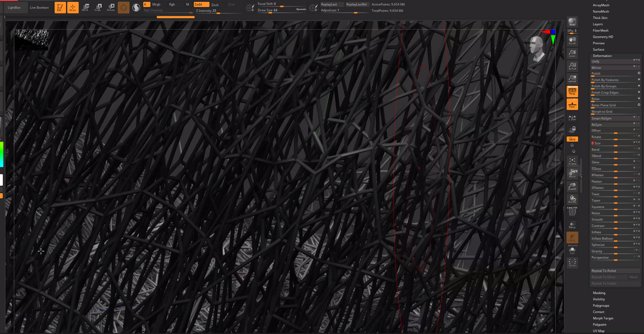This screenshot has width=644, height=334.
Task: Activate the Scale transform tool
Action: (98, 8)
